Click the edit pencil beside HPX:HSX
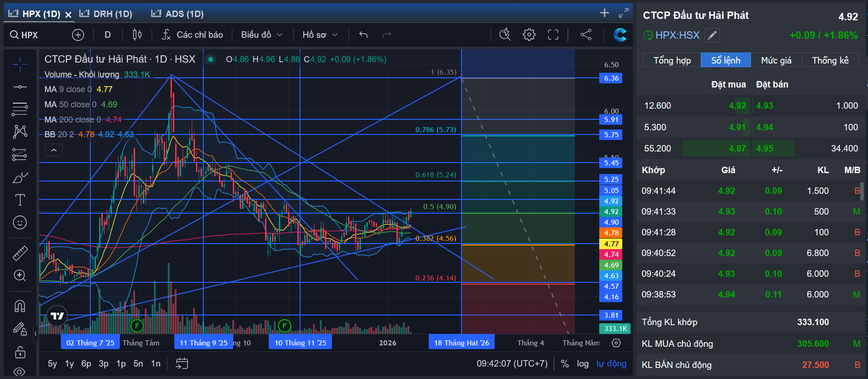The image size is (868, 379). [x=712, y=35]
